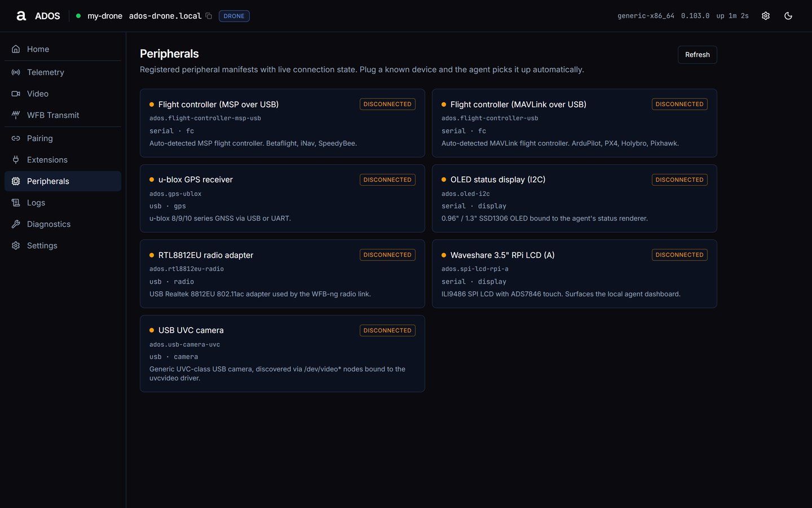
Task: Click the DISCONNECTED badge on USB UVC camera
Action: coord(387,330)
